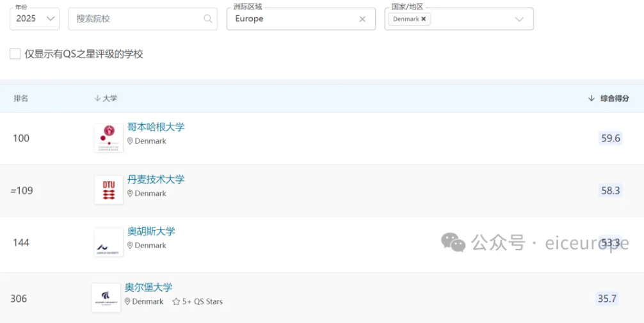
Task: Open the 丹麦技术大学 link
Action: (156, 179)
